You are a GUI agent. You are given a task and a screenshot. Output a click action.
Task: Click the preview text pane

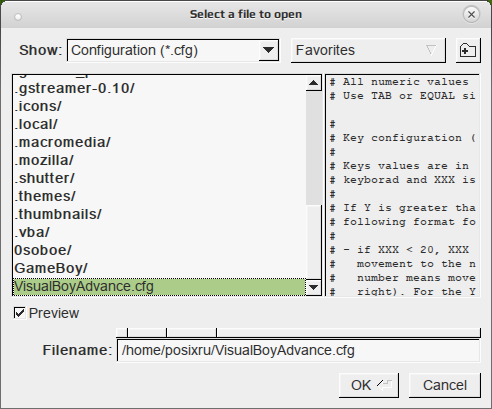point(403,185)
